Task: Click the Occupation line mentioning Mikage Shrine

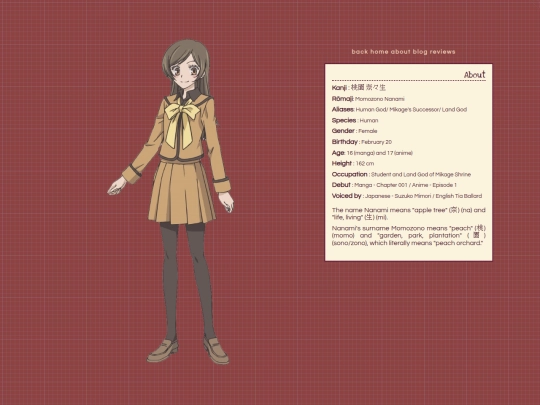Action: click(x=401, y=174)
